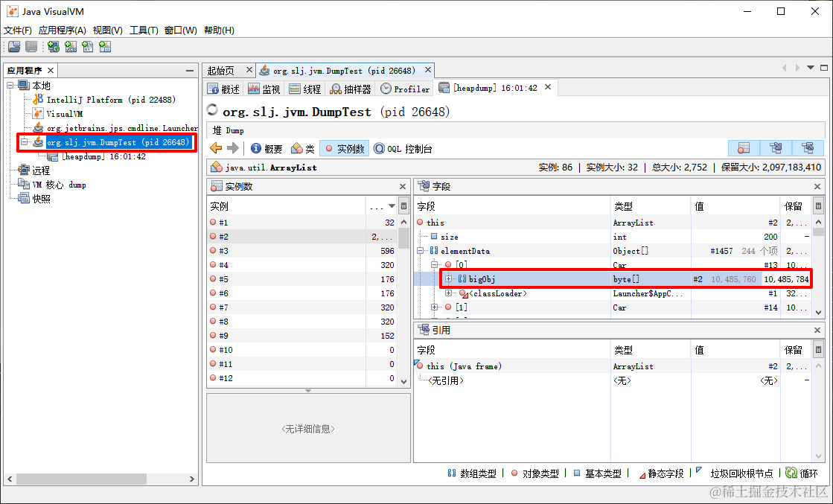The image size is (833, 504).
Task: Select instance #3 in instances list
Action: pyautogui.click(x=301, y=251)
